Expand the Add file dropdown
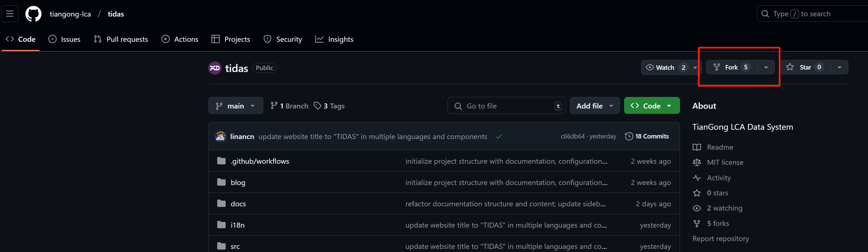This screenshot has width=868, height=252. [594, 106]
